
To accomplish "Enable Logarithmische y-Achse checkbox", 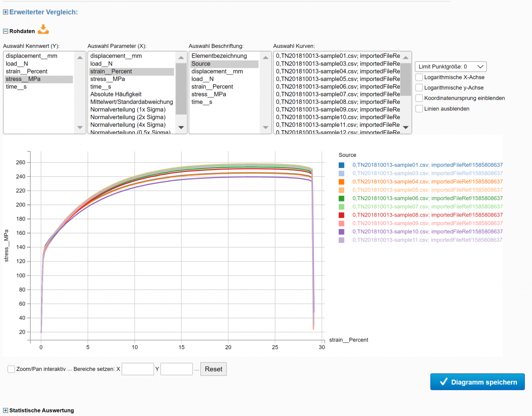I will (419, 88).
